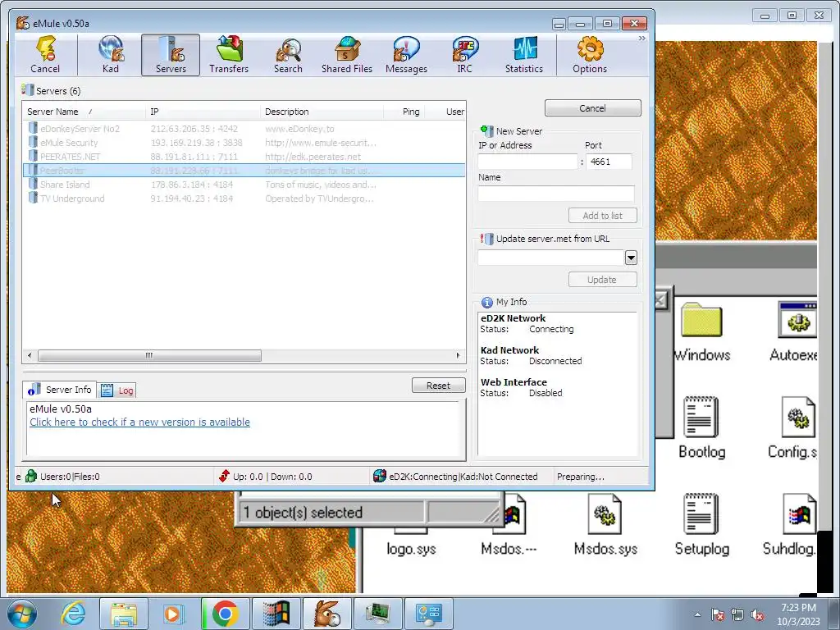Open the server.met URL dropdown arrow
The height and width of the screenshot is (630, 840).
coord(631,258)
